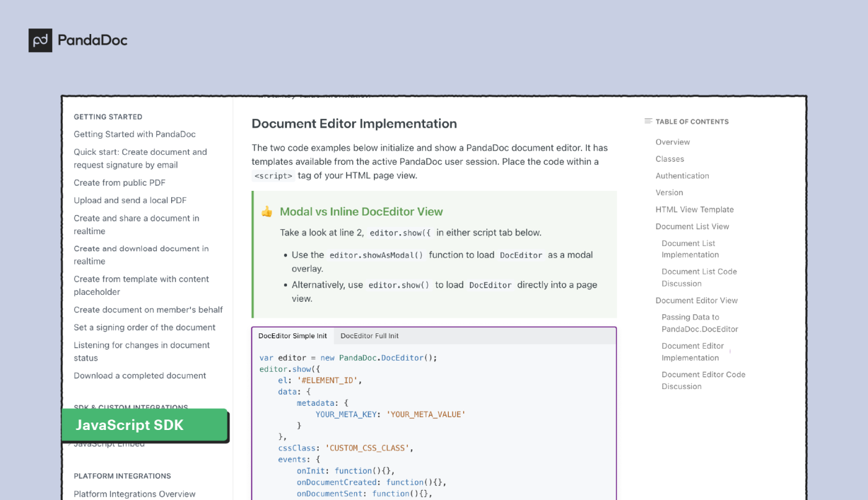Open Create and download document in realtime
This screenshot has height=500, width=868.
(x=141, y=255)
